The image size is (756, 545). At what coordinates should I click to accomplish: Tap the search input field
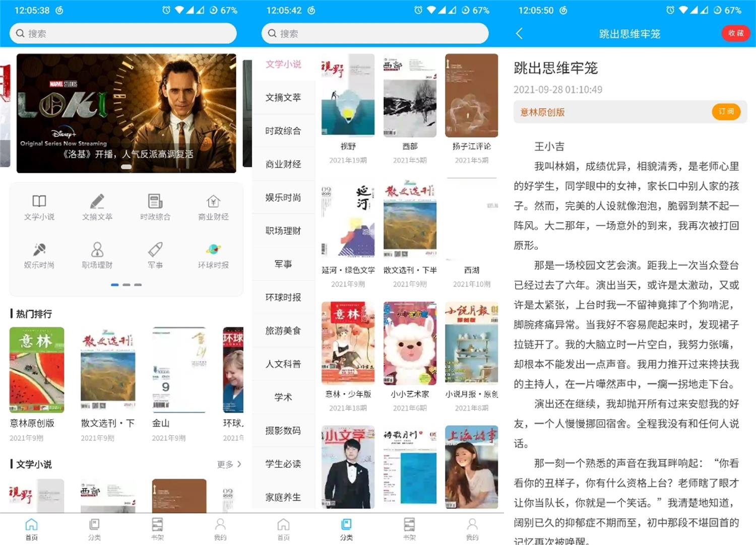coord(123,33)
